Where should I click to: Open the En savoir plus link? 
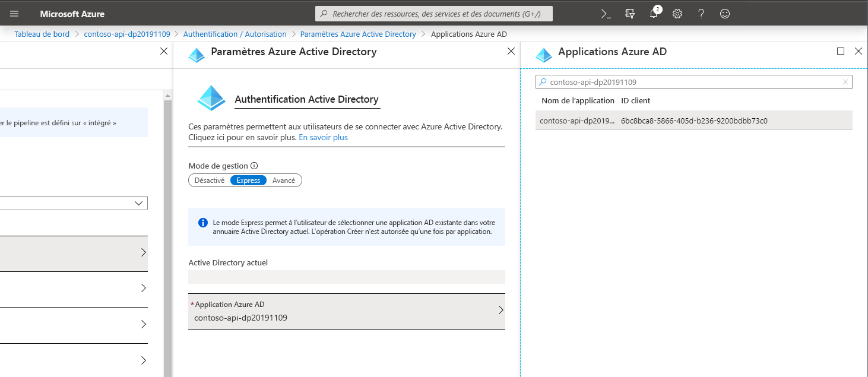pyautogui.click(x=322, y=137)
